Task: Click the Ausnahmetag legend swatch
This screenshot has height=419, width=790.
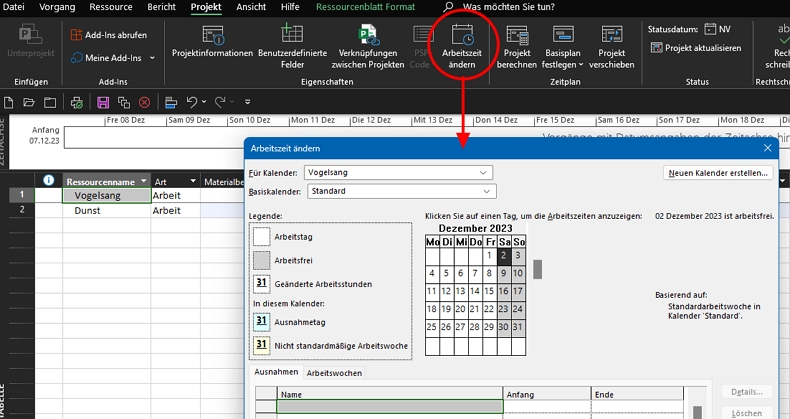Action: tap(261, 322)
